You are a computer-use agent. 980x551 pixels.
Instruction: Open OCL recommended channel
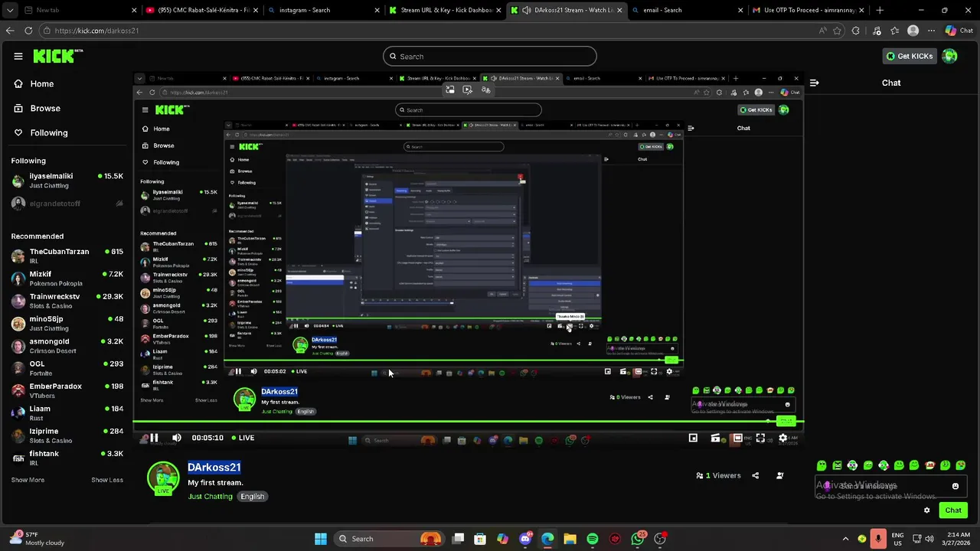coord(67,368)
